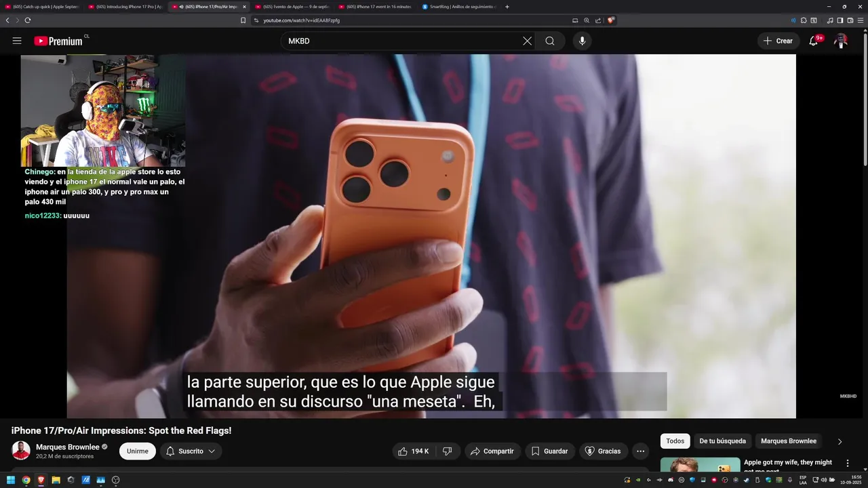Open Marques Brownlee channel avatar
868x488 pixels.
[x=21, y=451]
